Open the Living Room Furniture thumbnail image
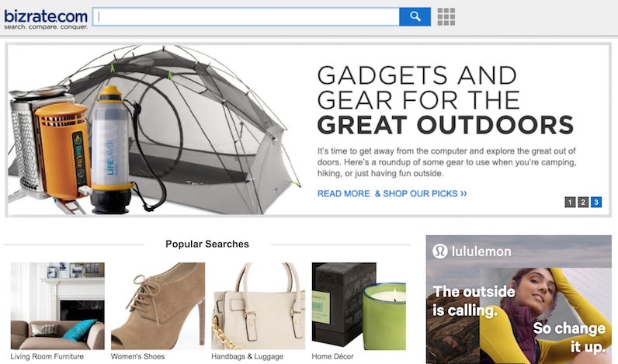This screenshot has width=618, height=364. (x=57, y=306)
